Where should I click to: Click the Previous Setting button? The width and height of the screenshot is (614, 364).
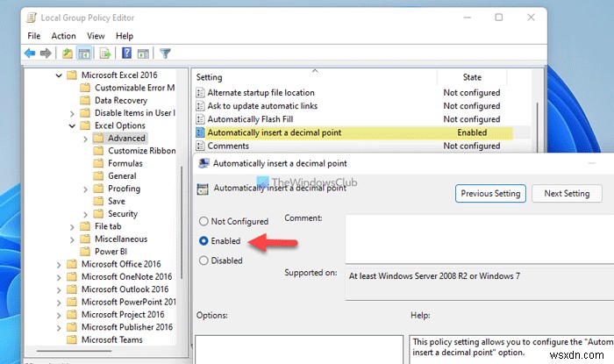[490, 193]
